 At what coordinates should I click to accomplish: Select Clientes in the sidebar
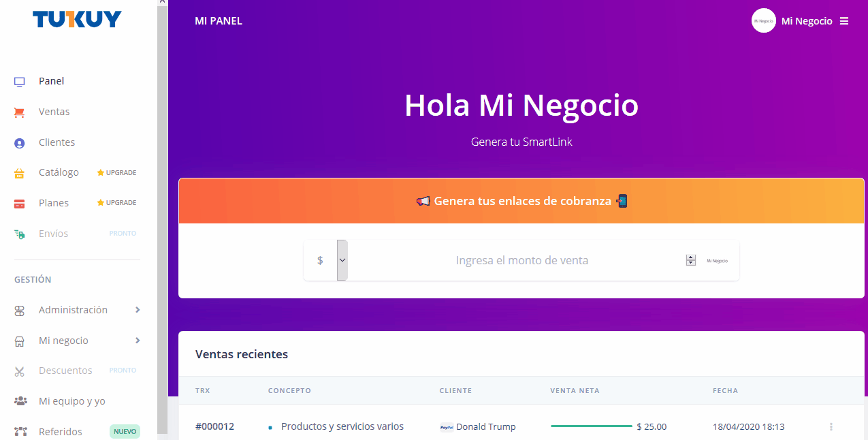tap(57, 142)
